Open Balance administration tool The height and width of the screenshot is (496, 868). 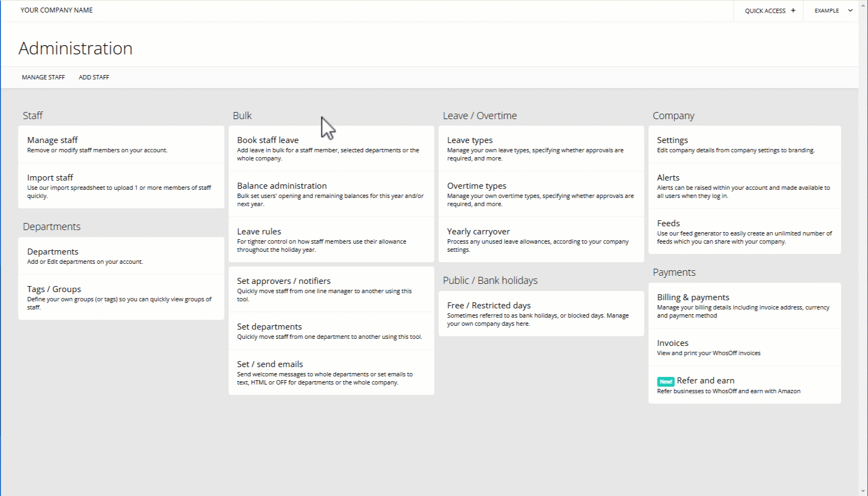coord(331,194)
